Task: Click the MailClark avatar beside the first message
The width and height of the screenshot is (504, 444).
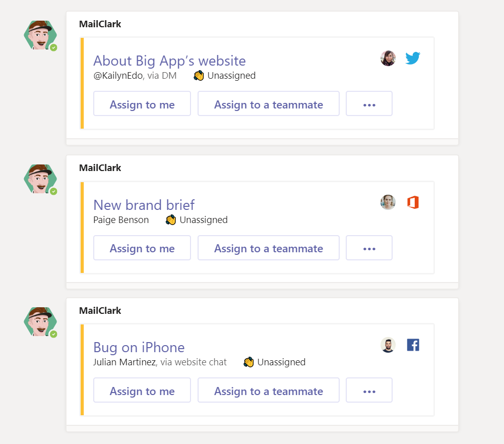Action: pyautogui.click(x=40, y=35)
